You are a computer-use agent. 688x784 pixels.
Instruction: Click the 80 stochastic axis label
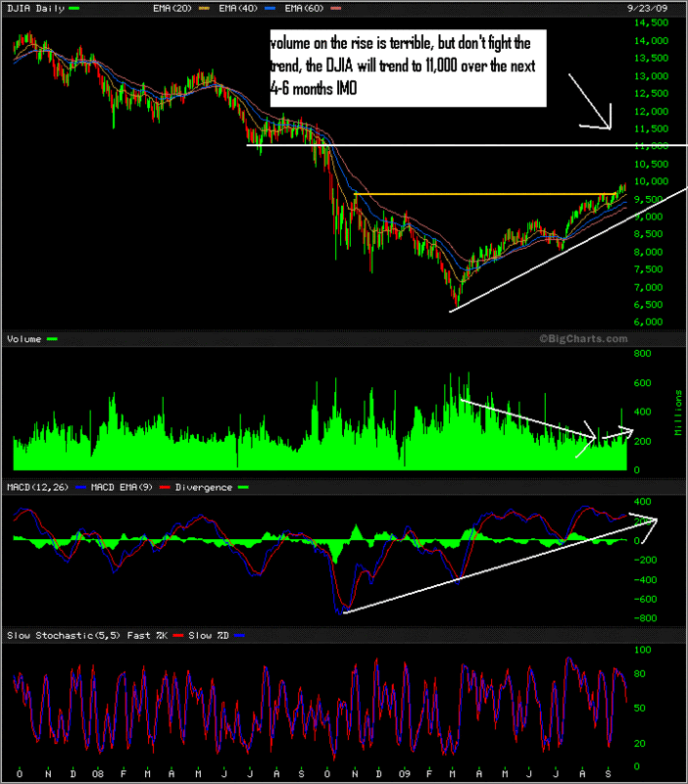tap(640, 674)
